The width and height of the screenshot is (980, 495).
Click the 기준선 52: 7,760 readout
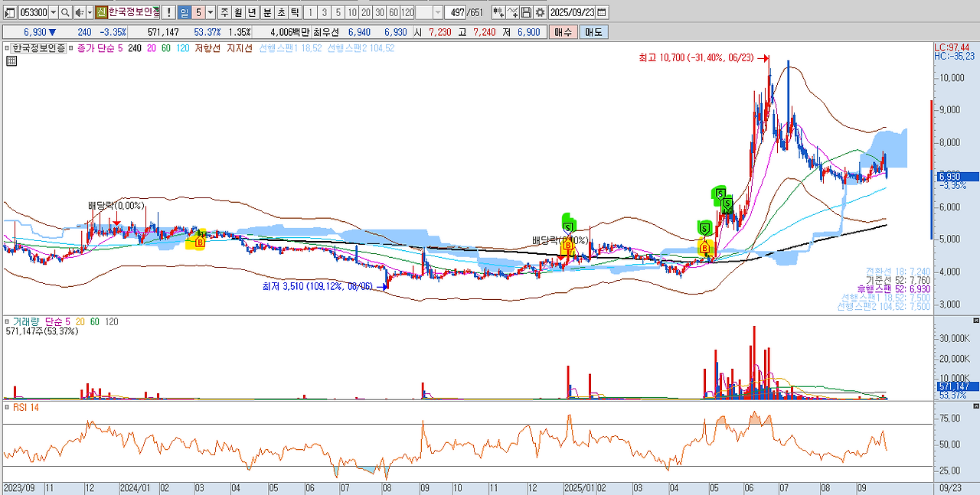tap(898, 281)
